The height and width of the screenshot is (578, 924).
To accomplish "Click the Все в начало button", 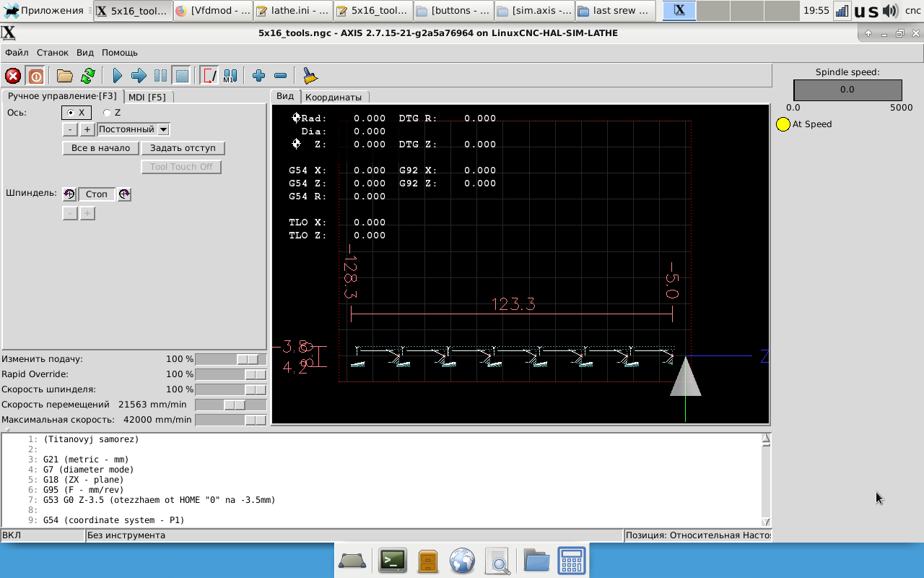I will tap(100, 148).
